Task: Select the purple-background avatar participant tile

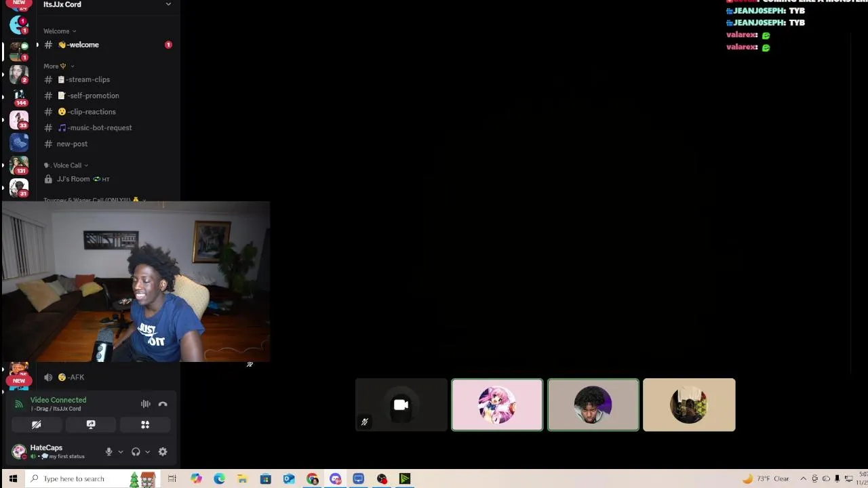Action: pyautogui.click(x=593, y=405)
